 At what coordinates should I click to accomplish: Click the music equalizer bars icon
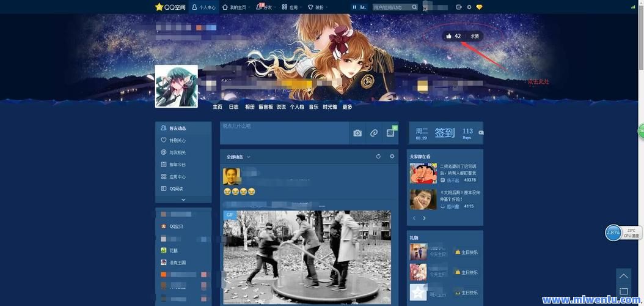click(363, 7)
